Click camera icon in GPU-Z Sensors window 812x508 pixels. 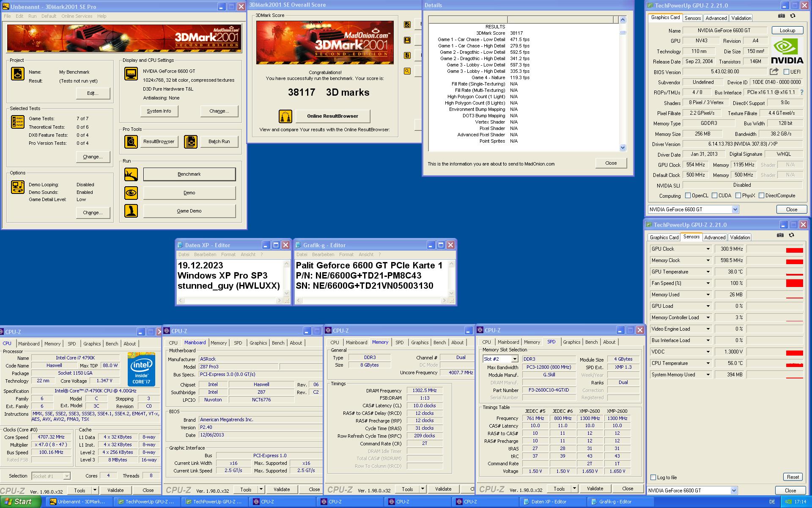tap(780, 235)
